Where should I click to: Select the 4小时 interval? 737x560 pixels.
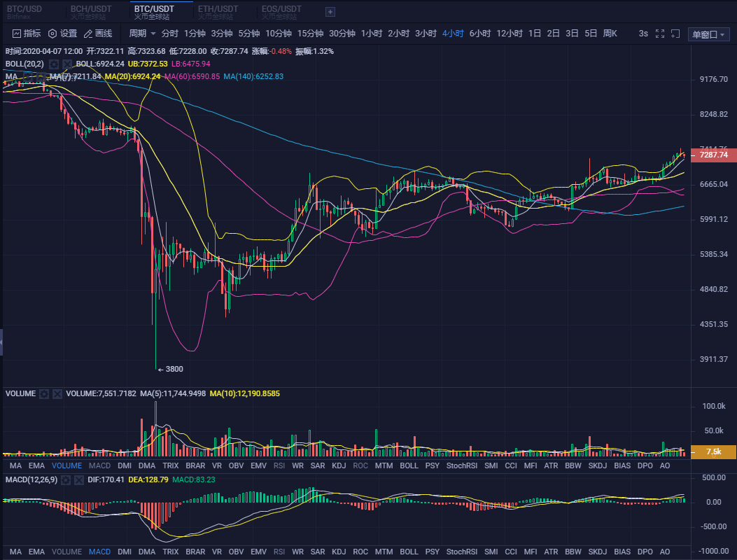pyautogui.click(x=453, y=34)
